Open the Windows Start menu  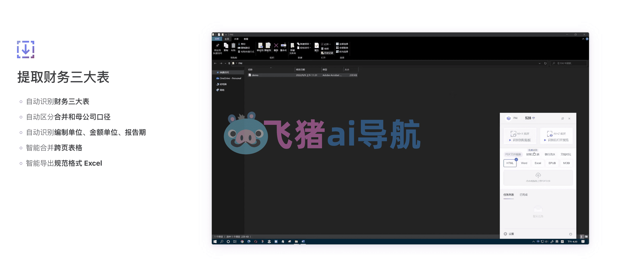coord(215,242)
